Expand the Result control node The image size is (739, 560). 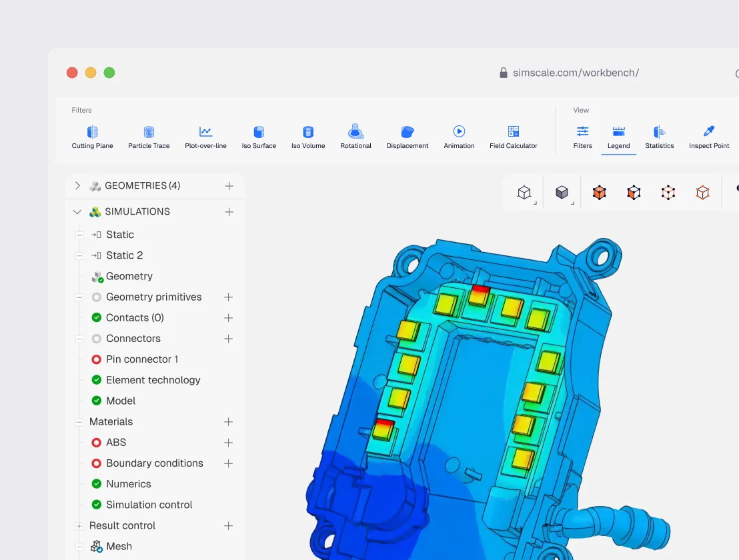(79, 526)
